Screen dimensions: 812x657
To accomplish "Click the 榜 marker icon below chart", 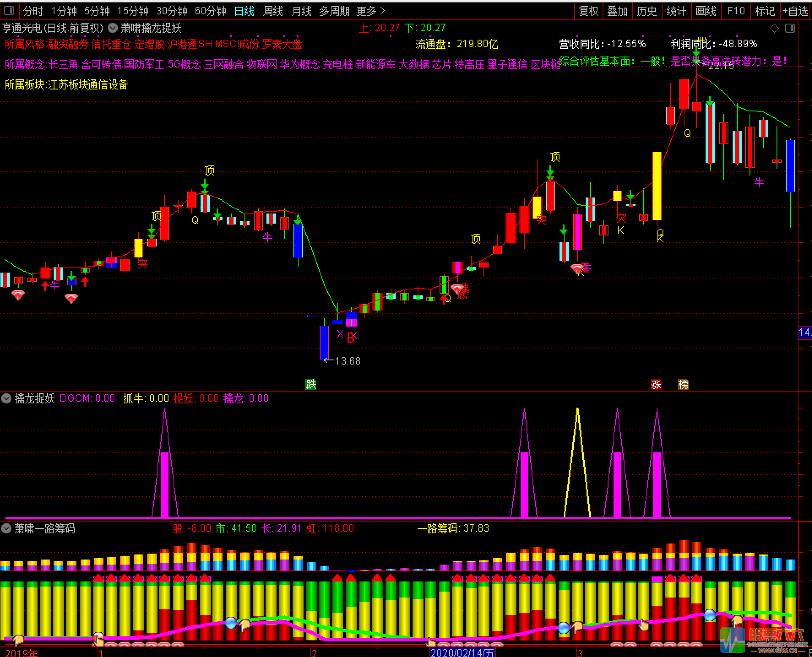I will pyautogui.click(x=683, y=384).
